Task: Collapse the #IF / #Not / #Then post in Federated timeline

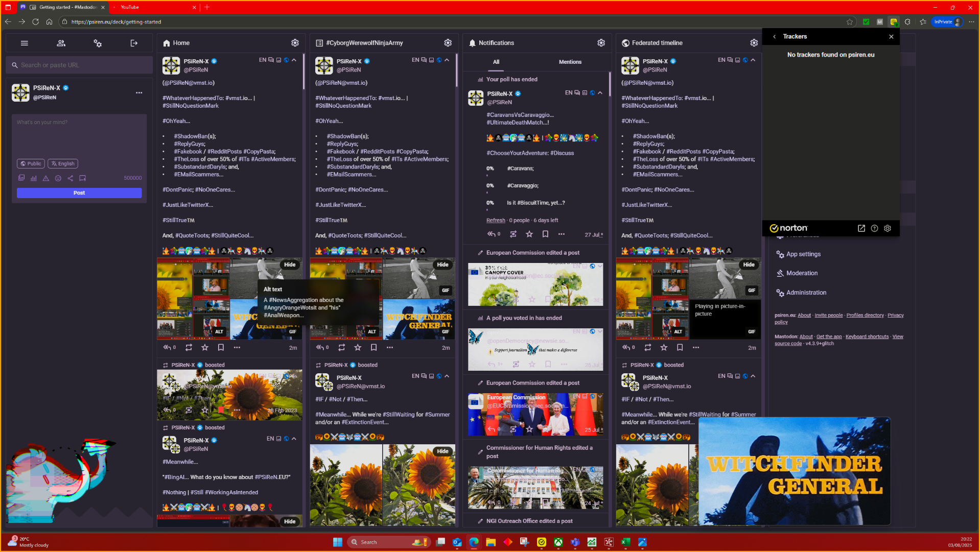Action: (x=753, y=376)
